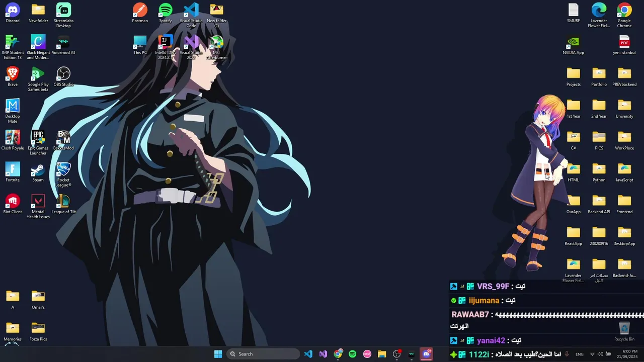Open the Discord desktop shortcut

click(13, 13)
